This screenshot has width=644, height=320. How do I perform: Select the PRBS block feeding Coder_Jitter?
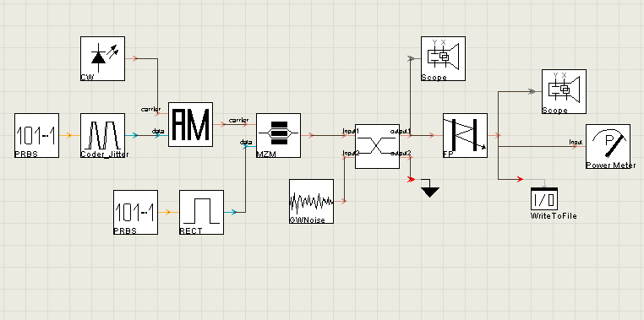(37, 135)
